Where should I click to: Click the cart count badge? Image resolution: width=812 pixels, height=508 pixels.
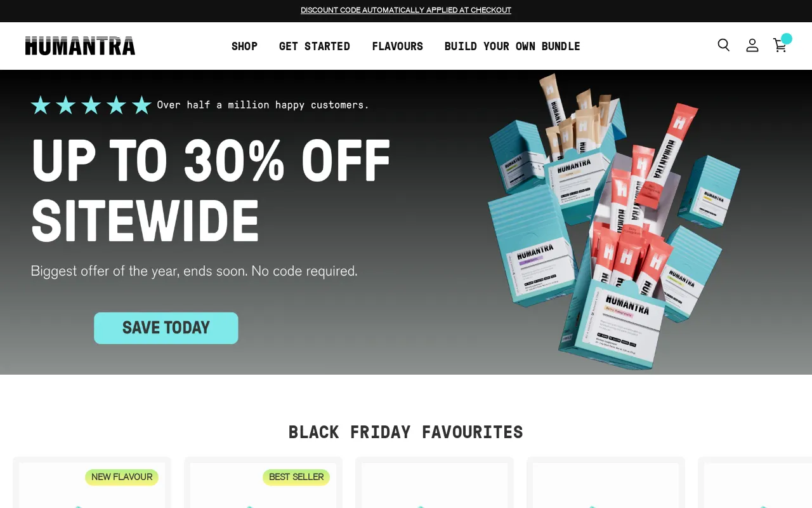click(x=787, y=39)
